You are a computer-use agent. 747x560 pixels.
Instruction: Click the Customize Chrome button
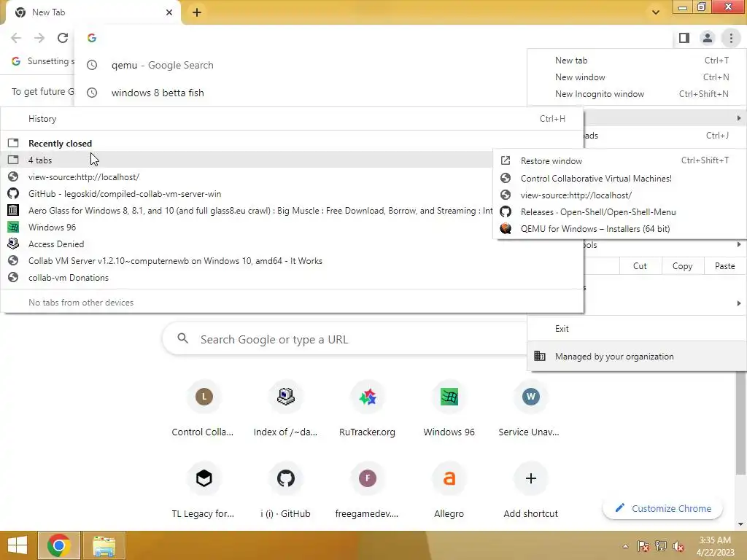point(662,508)
